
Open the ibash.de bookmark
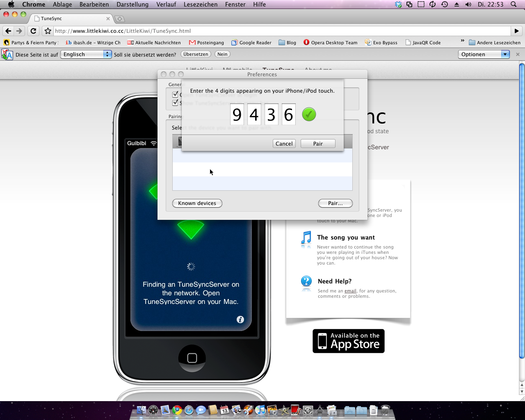[x=93, y=43]
